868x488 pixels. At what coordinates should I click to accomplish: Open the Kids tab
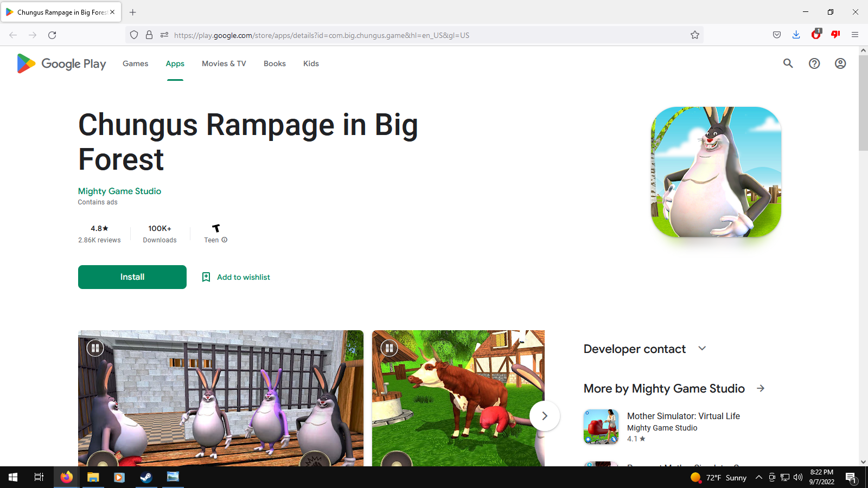pos(311,63)
